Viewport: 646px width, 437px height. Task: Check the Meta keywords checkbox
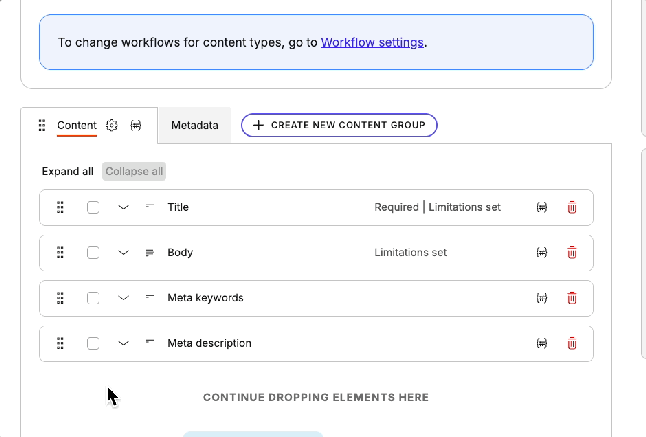click(93, 298)
